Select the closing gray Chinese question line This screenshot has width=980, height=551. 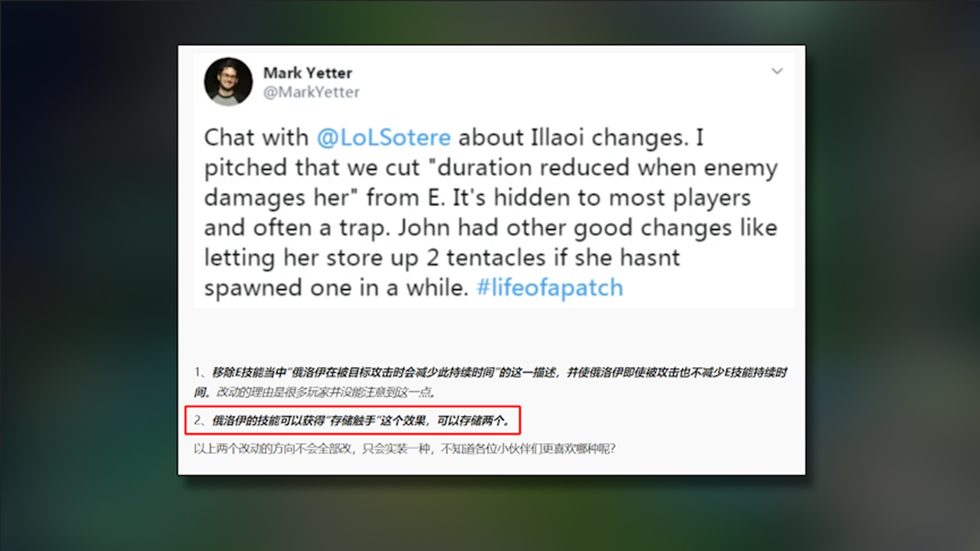tap(404, 449)
